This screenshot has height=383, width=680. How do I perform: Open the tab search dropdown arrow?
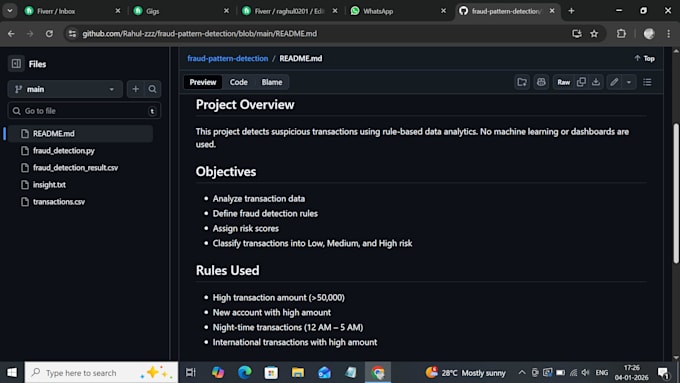[10, 11]
